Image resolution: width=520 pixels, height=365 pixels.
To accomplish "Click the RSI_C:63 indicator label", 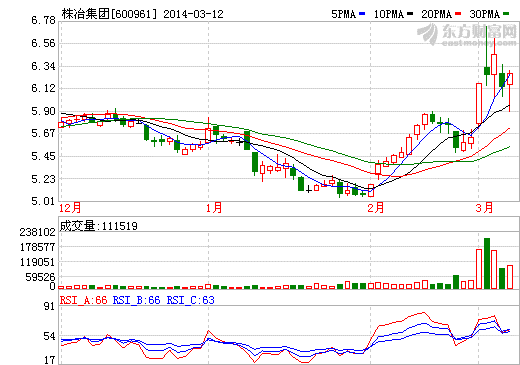I will [x=191, y=300].
